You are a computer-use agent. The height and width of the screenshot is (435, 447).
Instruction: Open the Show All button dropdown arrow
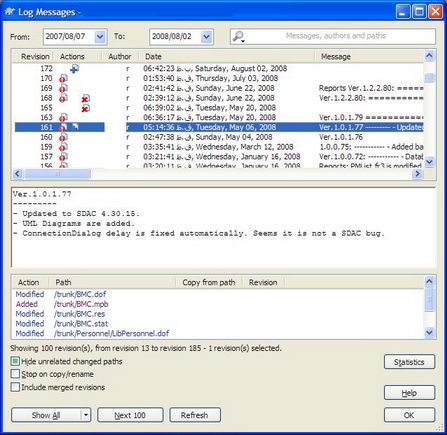click(x=86, y=415)
